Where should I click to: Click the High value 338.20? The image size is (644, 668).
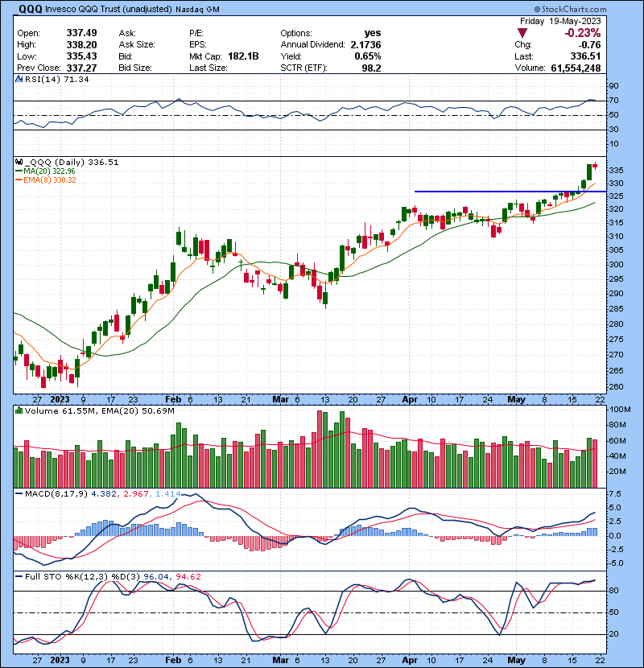81,45
